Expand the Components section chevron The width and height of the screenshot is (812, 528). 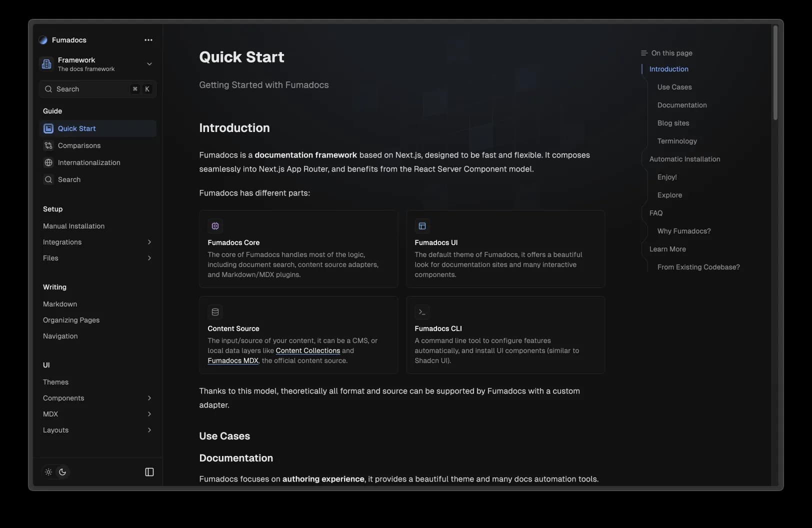coord(149,398)
